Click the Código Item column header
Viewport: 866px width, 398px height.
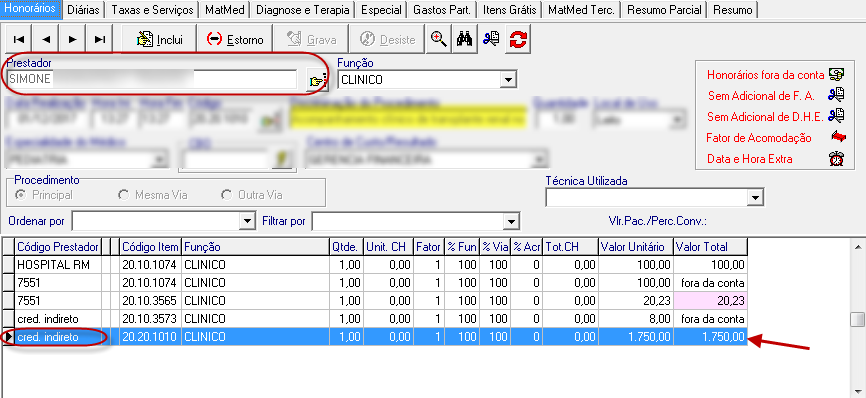pos(151,247)
